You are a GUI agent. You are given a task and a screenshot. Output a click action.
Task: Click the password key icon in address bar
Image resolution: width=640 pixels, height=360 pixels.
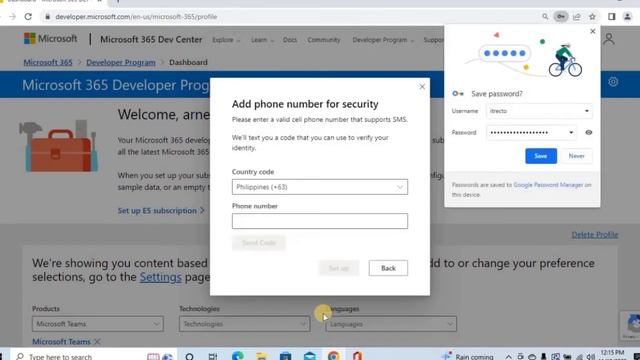[561, 17]
